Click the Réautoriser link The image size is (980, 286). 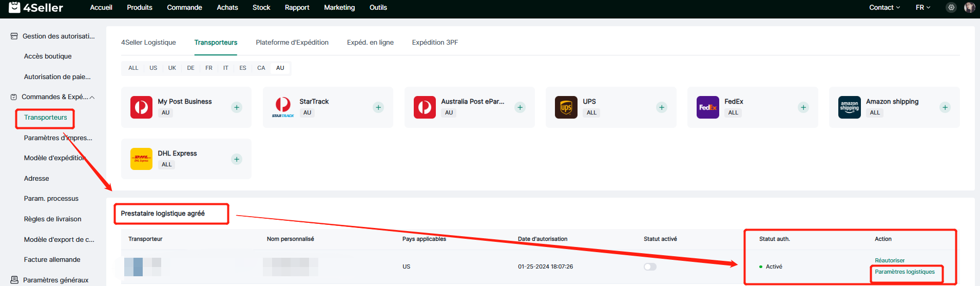coord(890,260)
